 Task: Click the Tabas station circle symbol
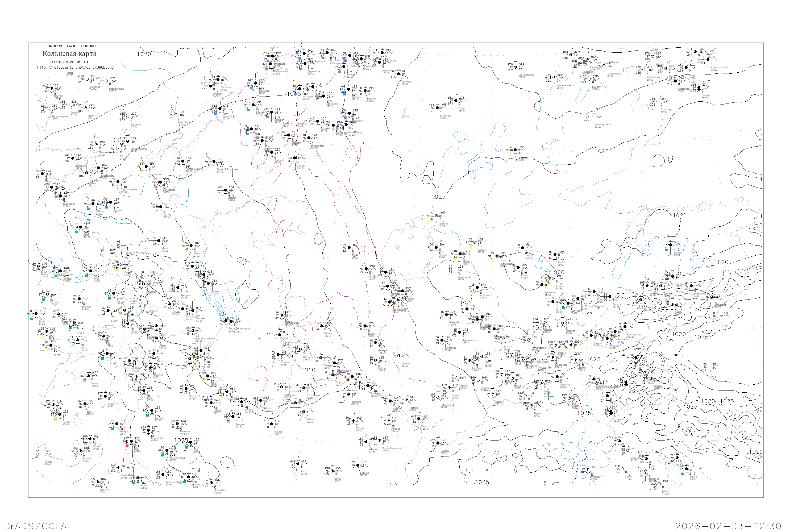pyautogui.click(x=332, y=471)
